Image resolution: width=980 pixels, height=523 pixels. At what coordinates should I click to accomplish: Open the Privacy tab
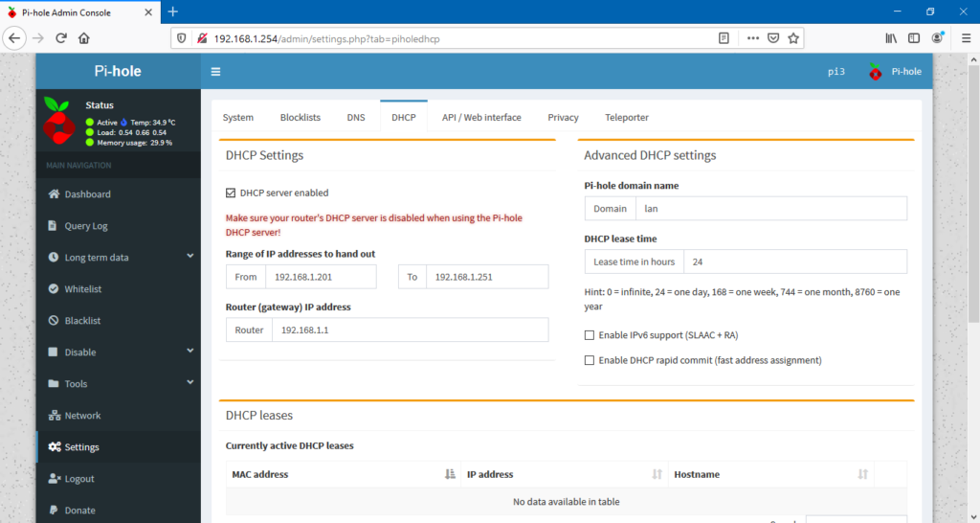tap(563, 117)
